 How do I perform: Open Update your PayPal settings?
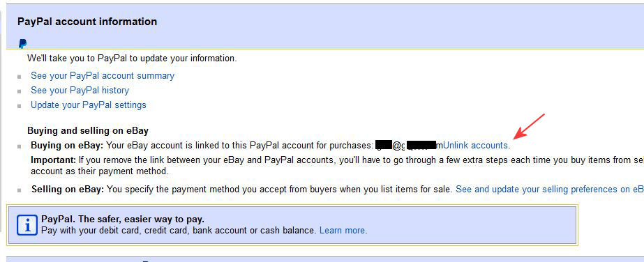click(89, 105)
